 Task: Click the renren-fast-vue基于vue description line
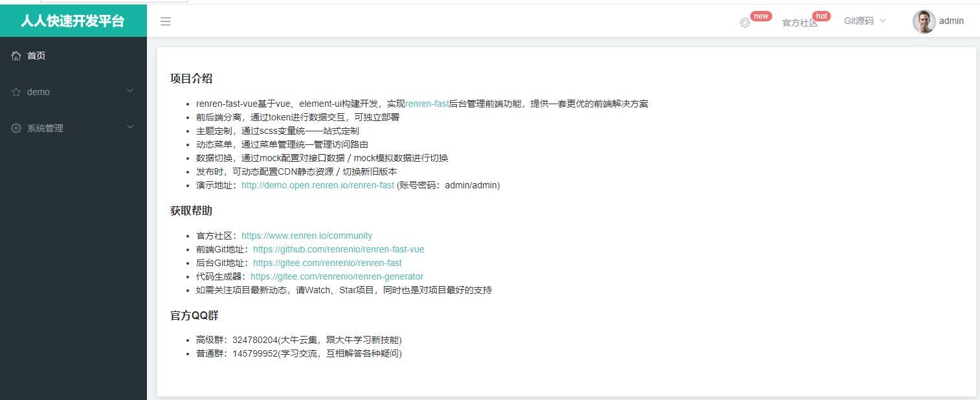pos(422,104)
